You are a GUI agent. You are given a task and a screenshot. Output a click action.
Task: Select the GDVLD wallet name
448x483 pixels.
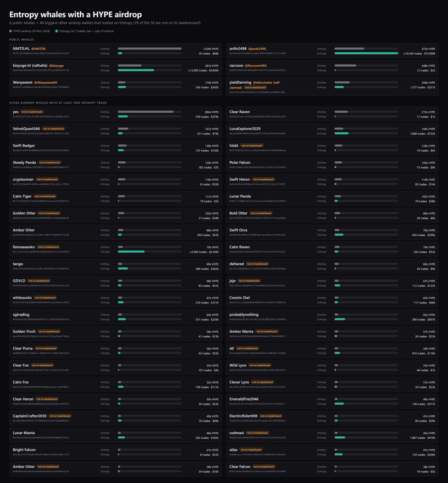pos(19,281)
